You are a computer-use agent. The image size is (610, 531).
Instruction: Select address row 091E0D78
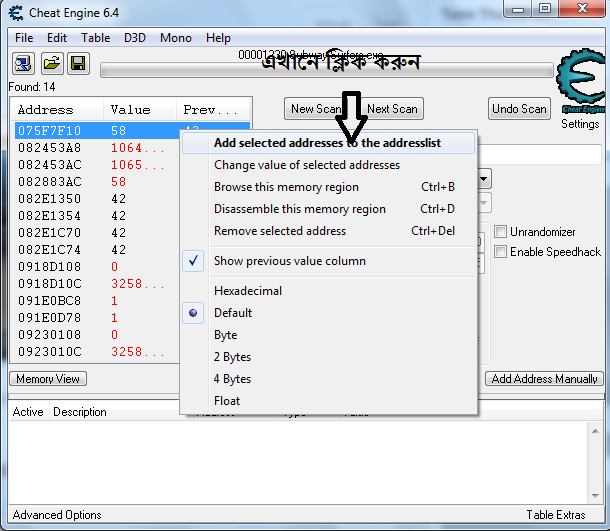97,318
